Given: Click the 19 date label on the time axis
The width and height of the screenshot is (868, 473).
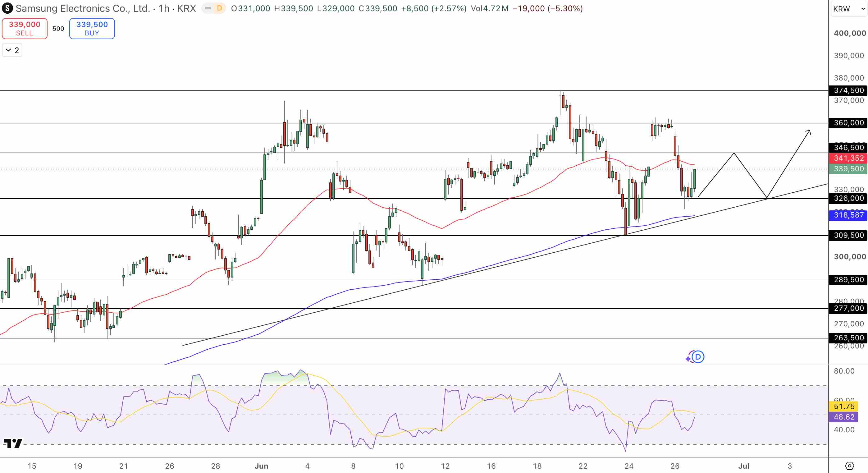Looking at the screenshot, I should pos(78,466).
